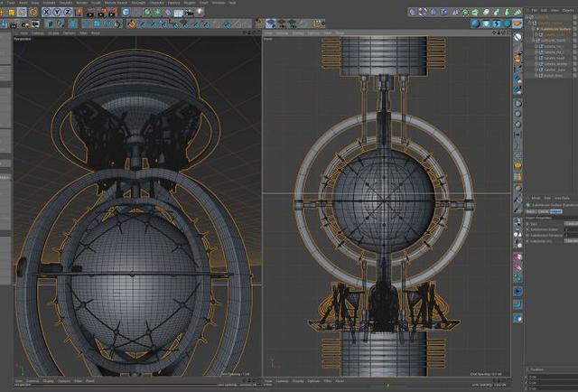The height and width of the screenshot is (392, 578).
Task: Open the Window menu
Action: (218, 3)
